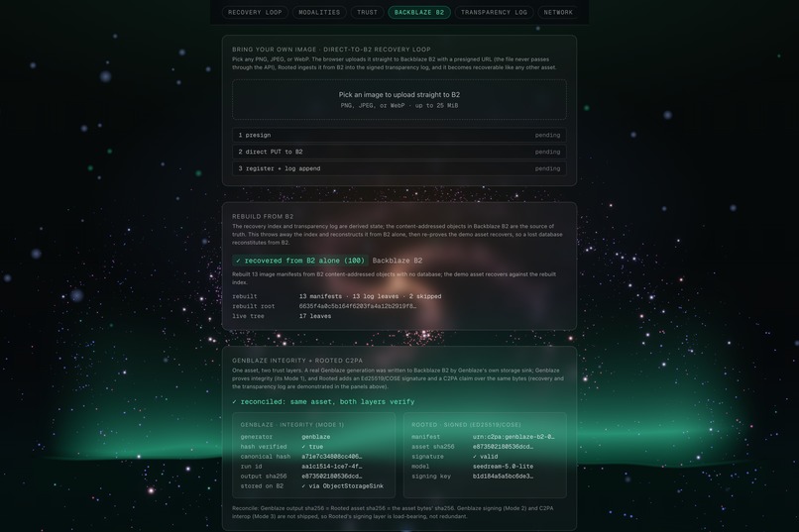Click the canonical hash value

332,457
